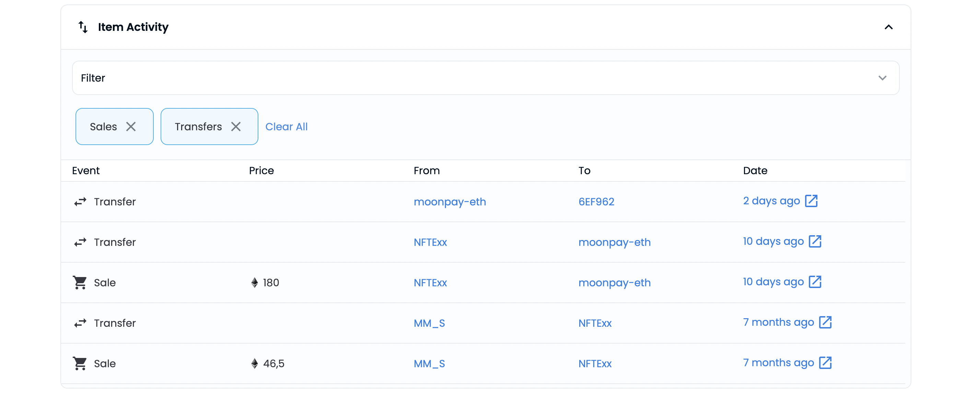Open external link icon on 180 ETH Sale row
The height and width of the screenshot is (395, 980).
pos(815,282)
